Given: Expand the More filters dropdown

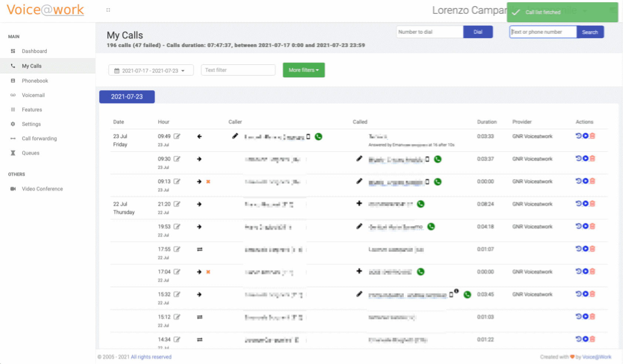Looking at the screenshot, I should (304, 70).
